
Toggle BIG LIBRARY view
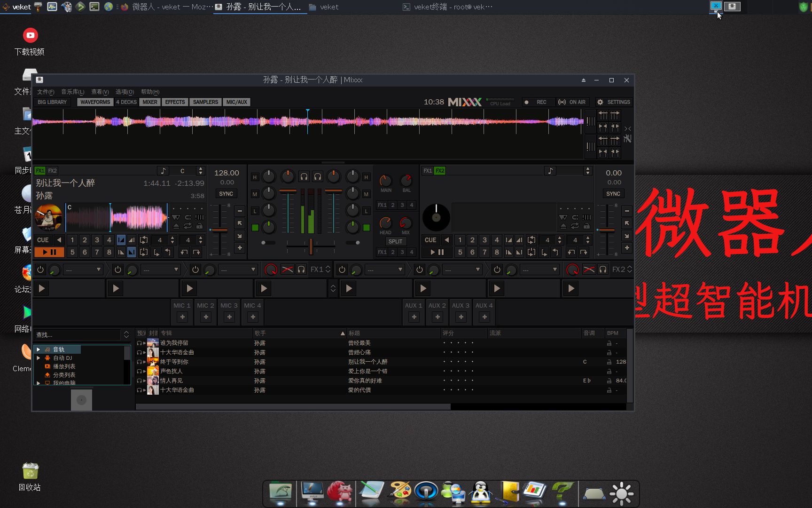(x=52, y=102)
